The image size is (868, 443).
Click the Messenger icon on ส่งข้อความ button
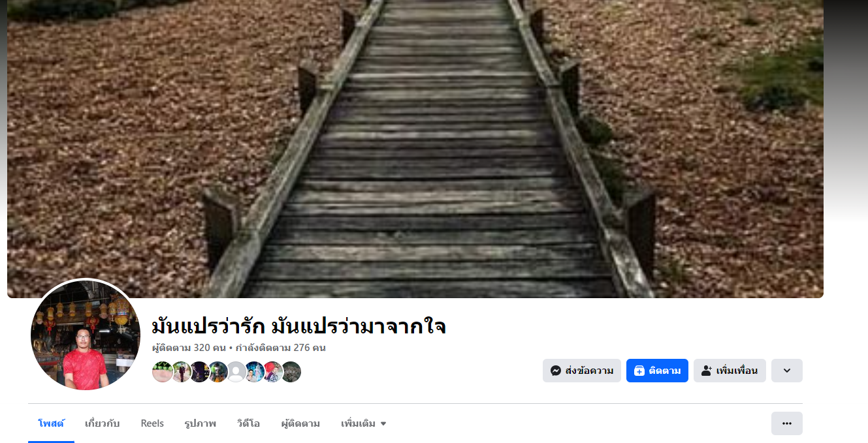[x=556, y=371]
